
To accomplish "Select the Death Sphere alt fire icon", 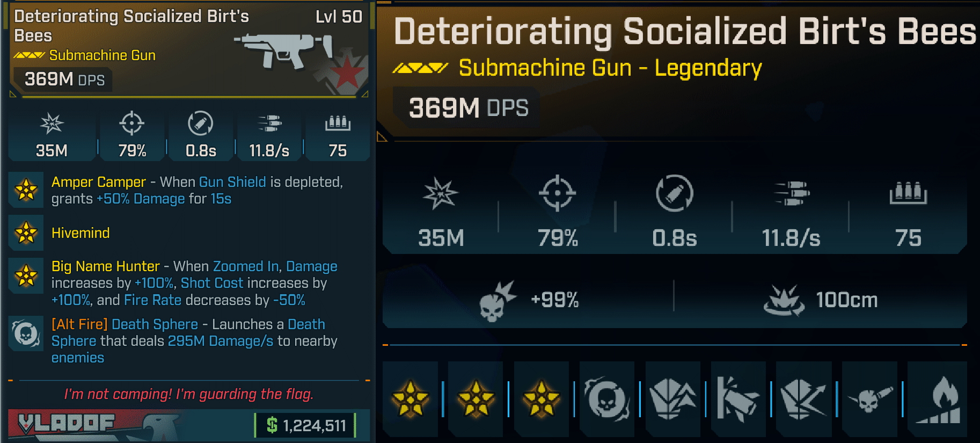I will [x=26, y=333].
